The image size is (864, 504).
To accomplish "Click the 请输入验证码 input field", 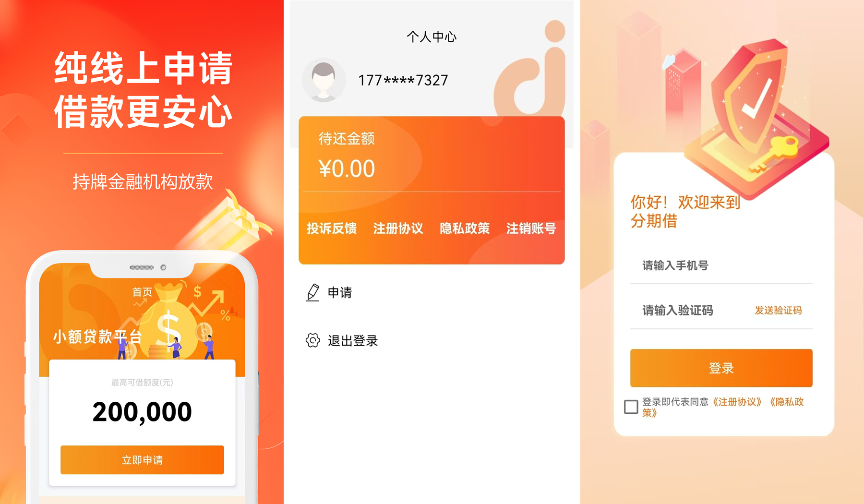I will click(x=691, y=311).
